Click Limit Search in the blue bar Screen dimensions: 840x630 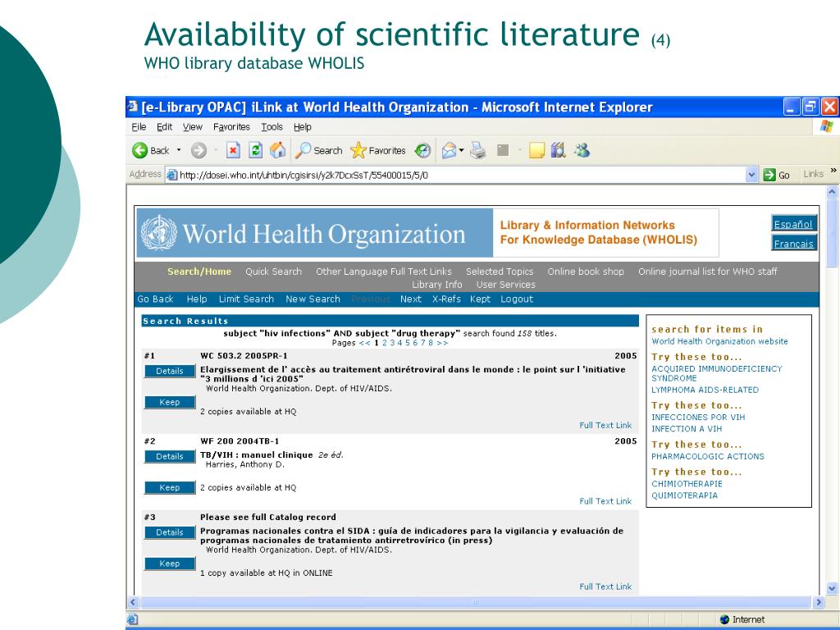click(x=246, y=299)
